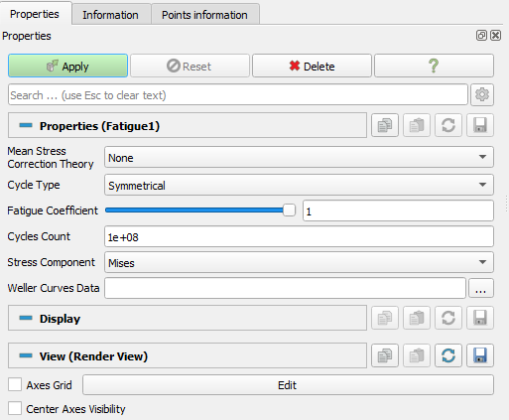The image size is (509, 420).
Task: Click the advanced properties gear icon
Action: click(x=482, y=95)
